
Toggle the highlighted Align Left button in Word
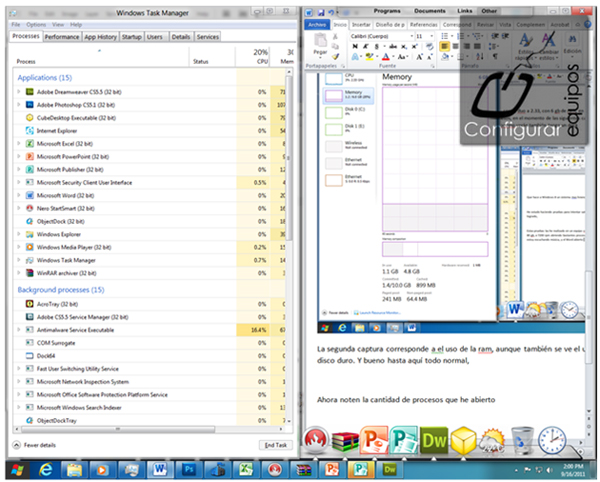[445, 46]
